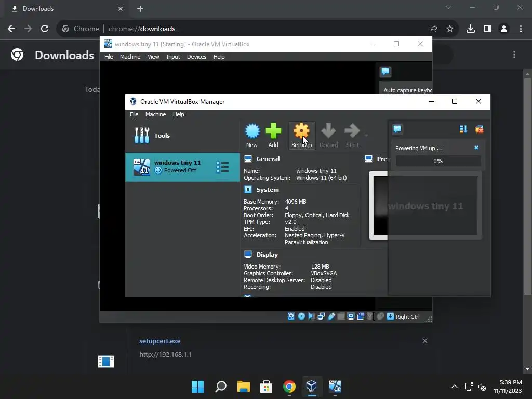Viewport: 532px width, 399px height.
Task: Open the Chrome profile icon
Action: point(504,29)
